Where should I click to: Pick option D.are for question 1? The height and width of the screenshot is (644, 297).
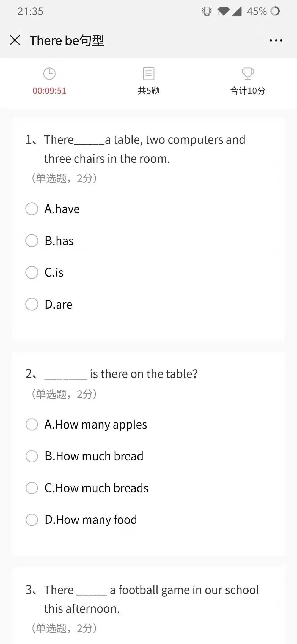click(32, 304)
